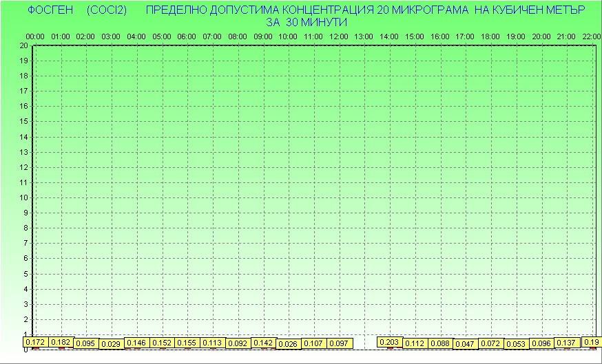Click the 08:00 time axis label

[238, 37]
